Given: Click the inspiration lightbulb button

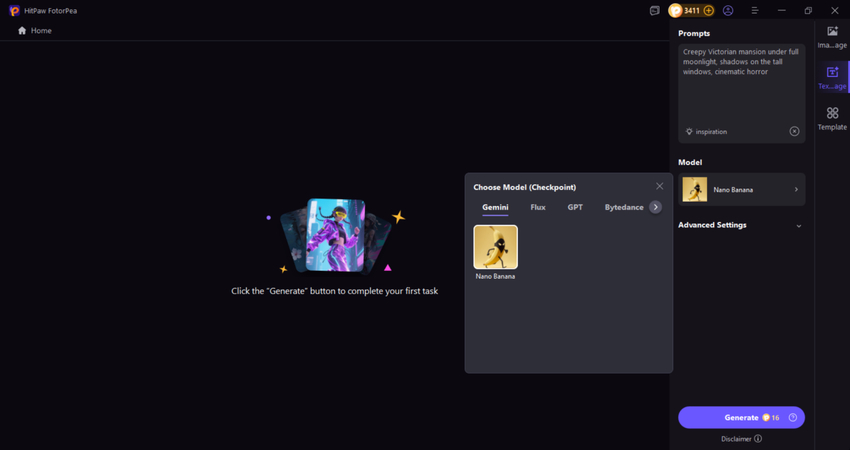Looking at the screenshot, I should click(x=706, y=131).
